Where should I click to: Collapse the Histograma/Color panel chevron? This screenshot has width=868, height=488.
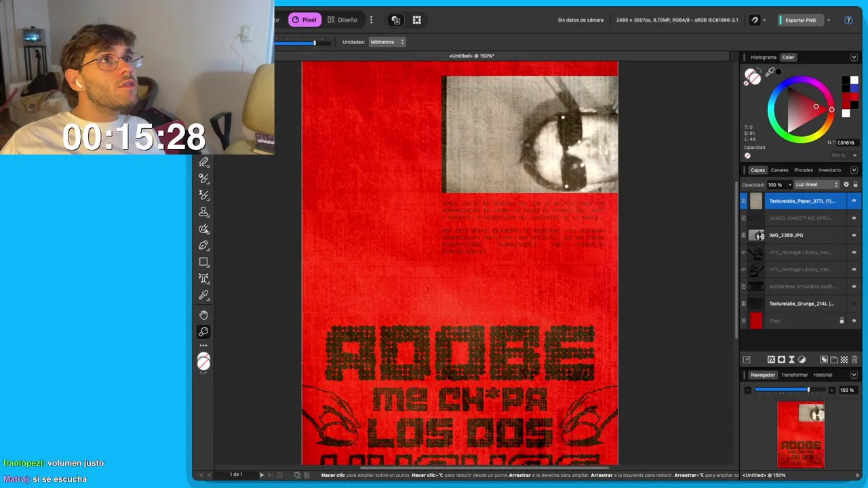tap(854, 57)
